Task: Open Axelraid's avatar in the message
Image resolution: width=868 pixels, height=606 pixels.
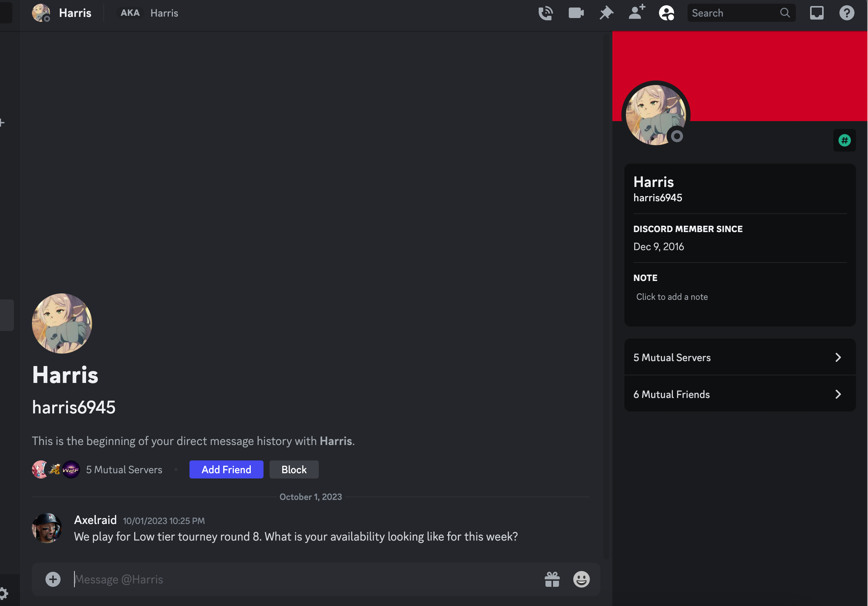Action: [47, 528]
